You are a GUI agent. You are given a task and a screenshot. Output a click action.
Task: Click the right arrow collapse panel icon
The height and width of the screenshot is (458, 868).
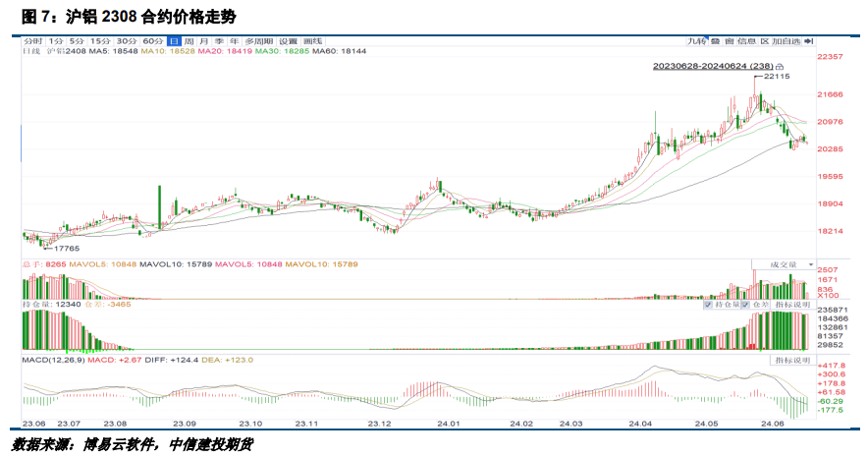click(809, 41)
